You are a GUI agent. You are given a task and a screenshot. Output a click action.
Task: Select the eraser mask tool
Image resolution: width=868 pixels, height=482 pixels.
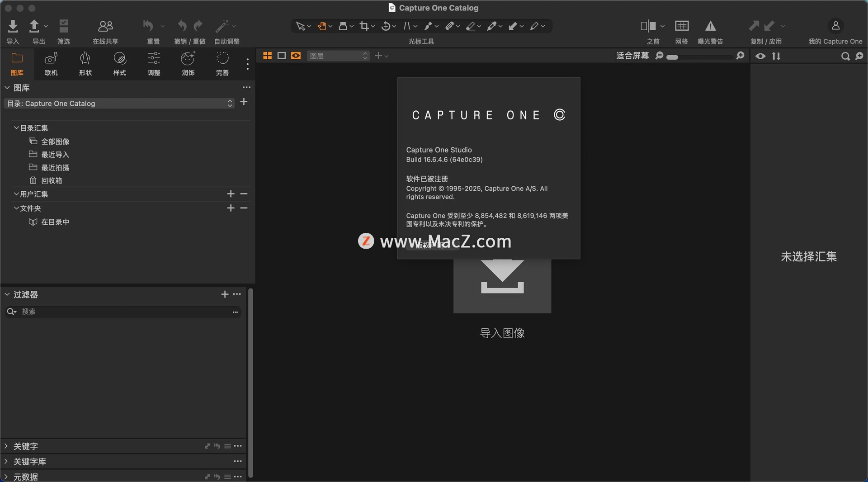pyautogui.click(x=471, y=26)
